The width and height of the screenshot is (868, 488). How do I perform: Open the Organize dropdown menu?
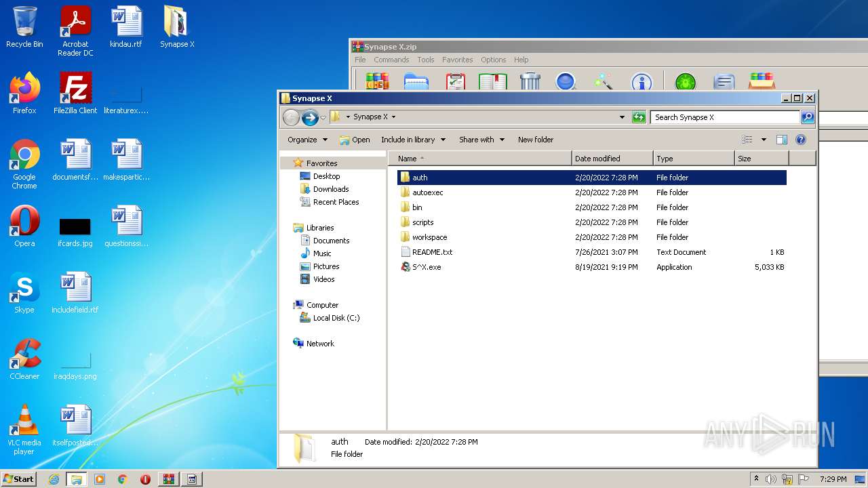coord(307,140)
